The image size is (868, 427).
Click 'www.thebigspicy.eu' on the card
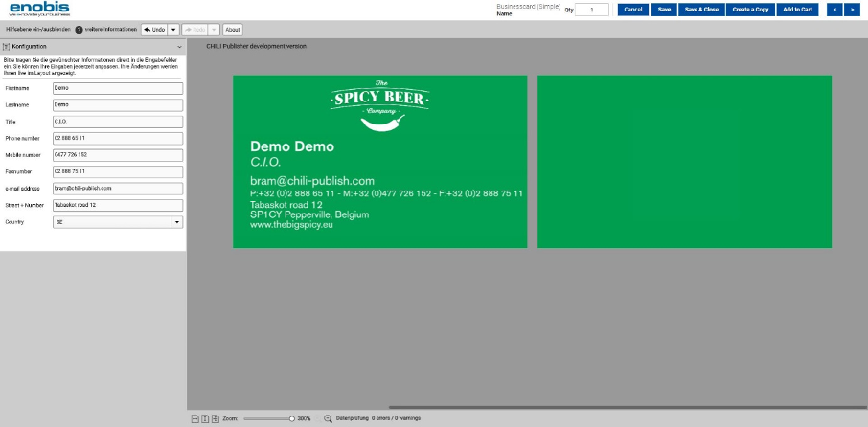coord(292,225)
